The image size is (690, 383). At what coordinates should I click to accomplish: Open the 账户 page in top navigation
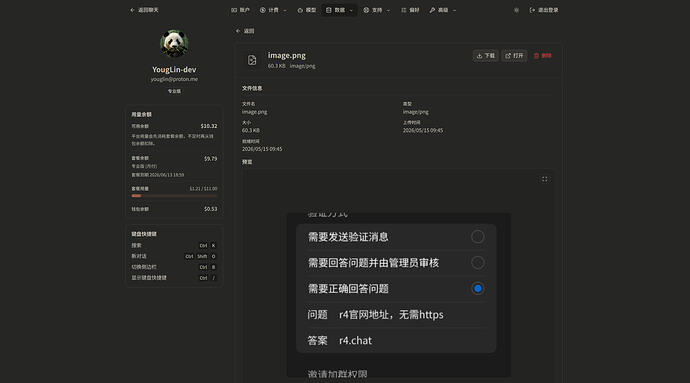pyautogui.click(x=240, y=10)
